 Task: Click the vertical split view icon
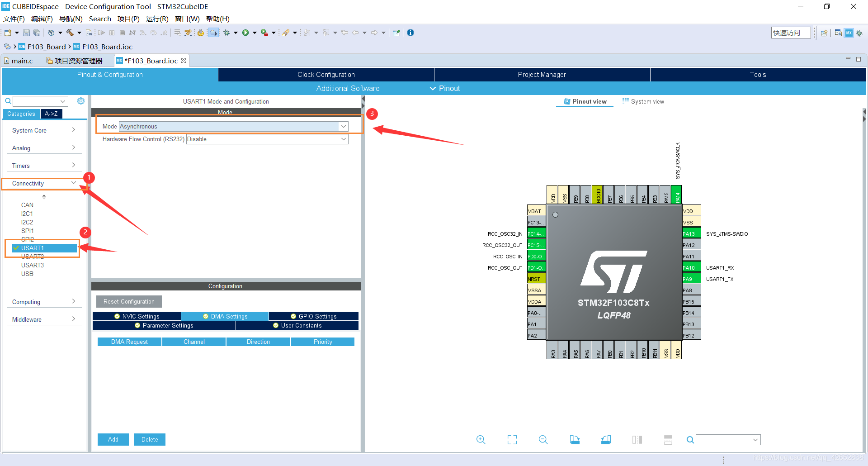coord(637,440)
